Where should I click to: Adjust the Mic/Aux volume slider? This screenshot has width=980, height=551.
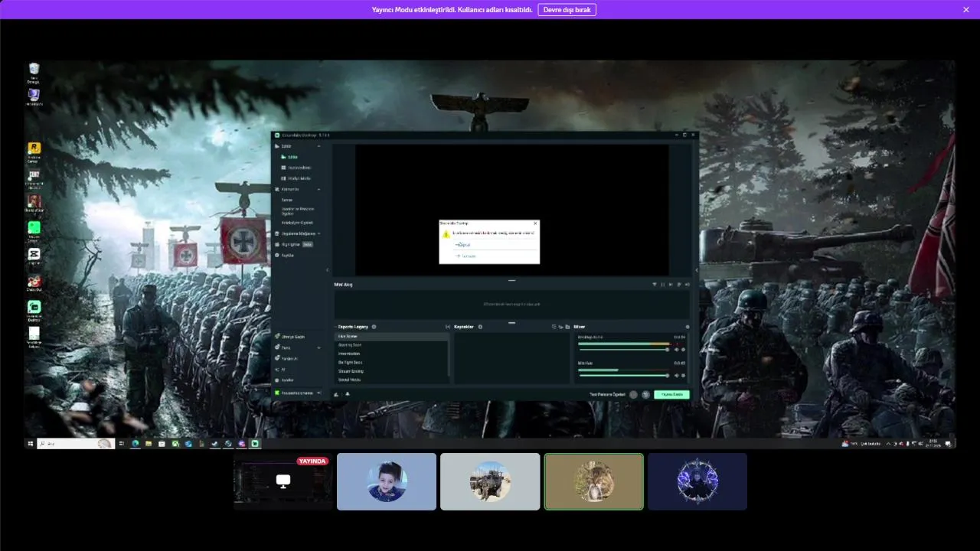pyautogui.click(x=623, y=376)
